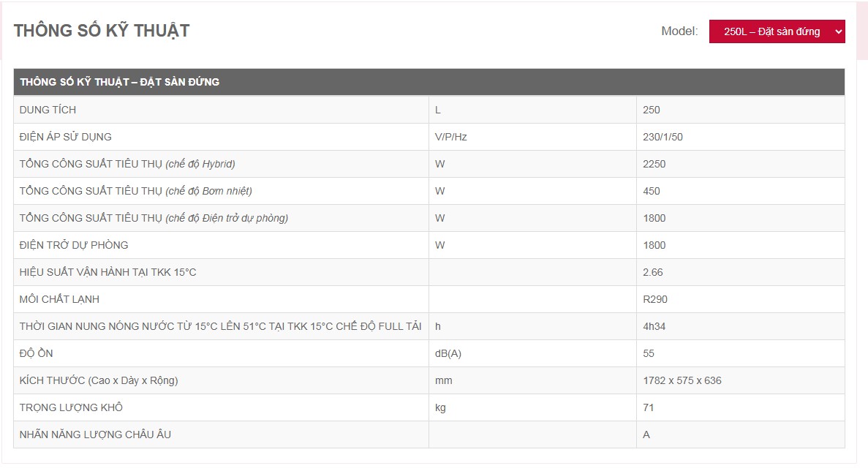Click the capacity value "250"
Viewport: 868px width, 474px height.
651,110
